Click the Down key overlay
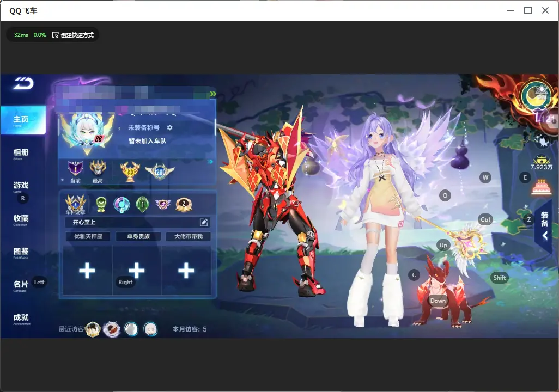This screenshot has height=392, width=559. point(438,301)
